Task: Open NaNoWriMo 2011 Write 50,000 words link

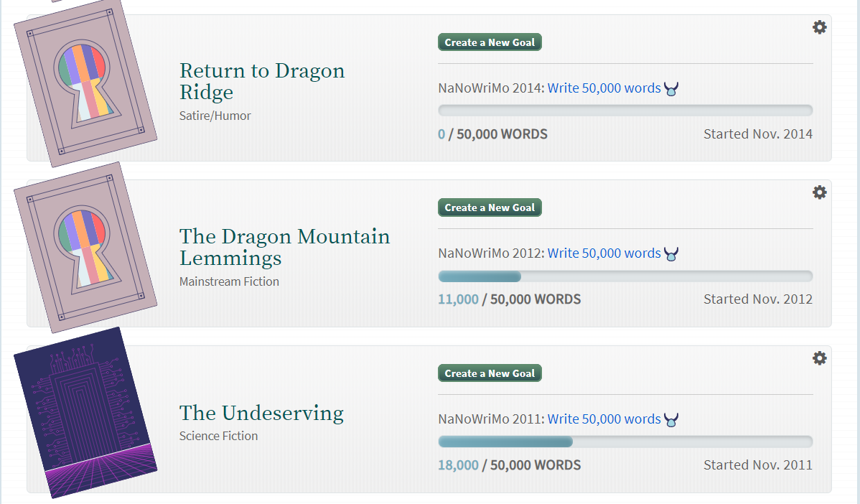Action: (604, 419)
